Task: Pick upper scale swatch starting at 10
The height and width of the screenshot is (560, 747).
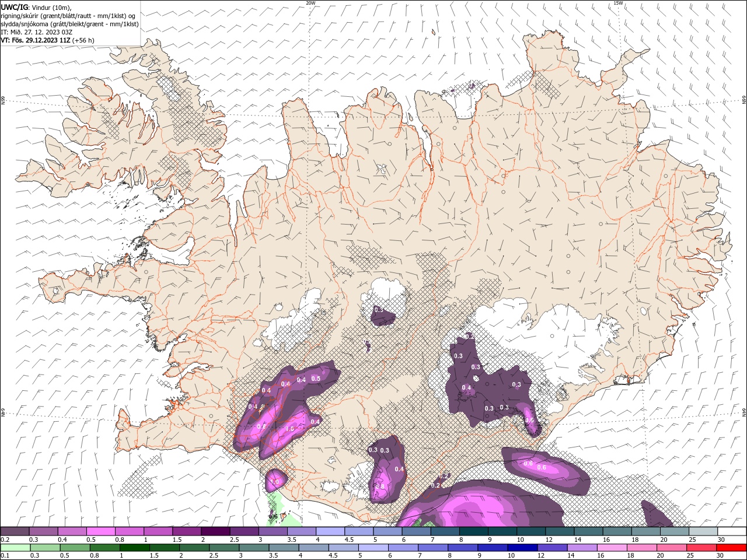Action: coord(530,531)
